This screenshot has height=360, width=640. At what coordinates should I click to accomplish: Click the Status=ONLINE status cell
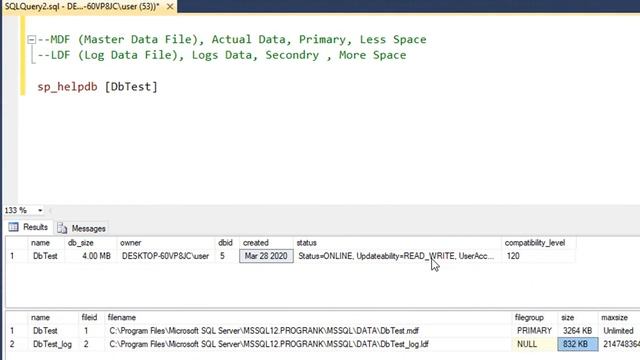tap(397, 256)
